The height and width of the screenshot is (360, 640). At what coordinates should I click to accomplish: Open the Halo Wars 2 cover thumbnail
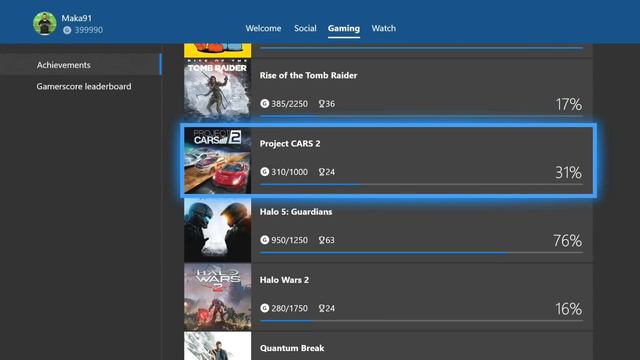(218, 297)
